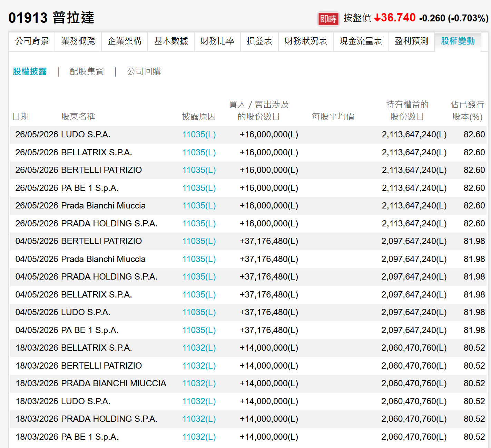Viewport: 491px width, 448px height.
Task: Click 82.60 in the 26/05/2026 PA BE 1 row
Action: 474,188
